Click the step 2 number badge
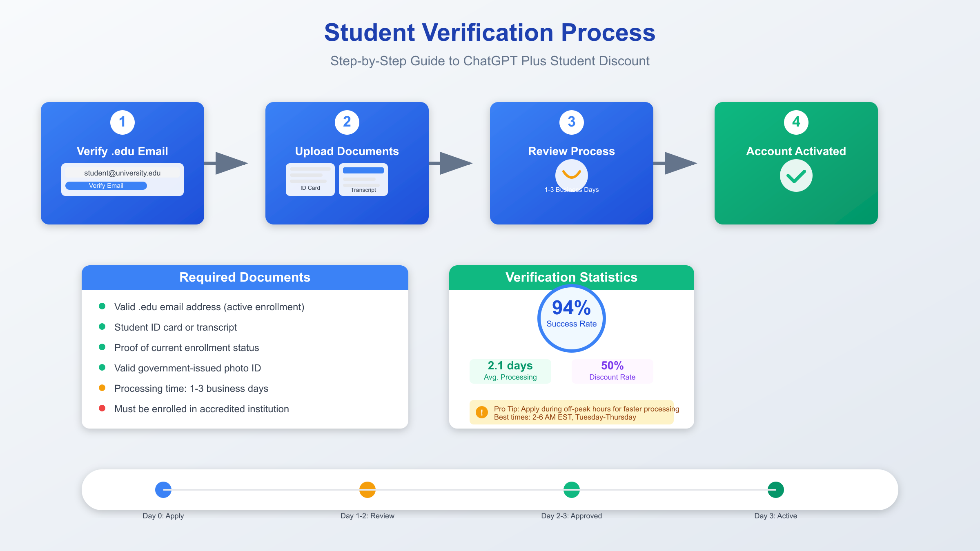980x551 pixels. pos(347,122)
